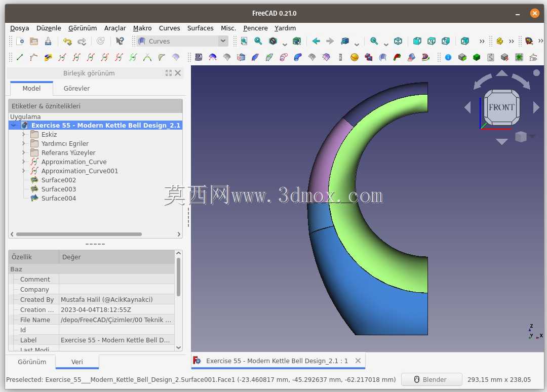This screenshot has width=547, height=392.
Task: Select the Line tool in Curves toolbar
Action: pyautogui.click(x=20, y=57)
